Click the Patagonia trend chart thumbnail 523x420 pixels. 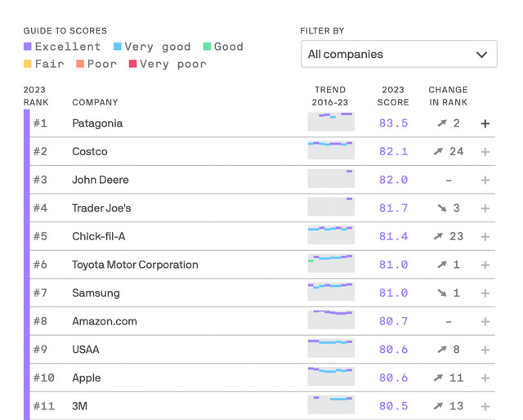[x=331, y=122]
